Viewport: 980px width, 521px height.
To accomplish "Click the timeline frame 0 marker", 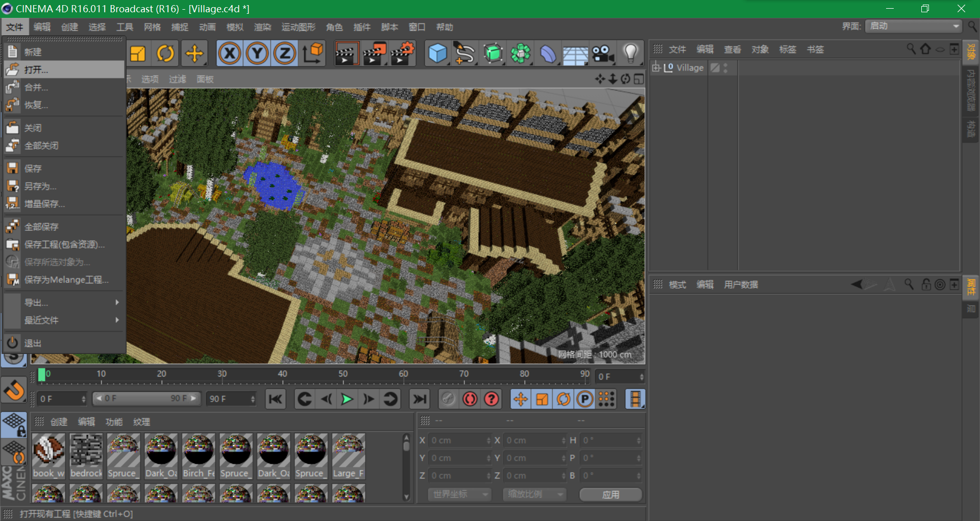I will tap(42, 375).
